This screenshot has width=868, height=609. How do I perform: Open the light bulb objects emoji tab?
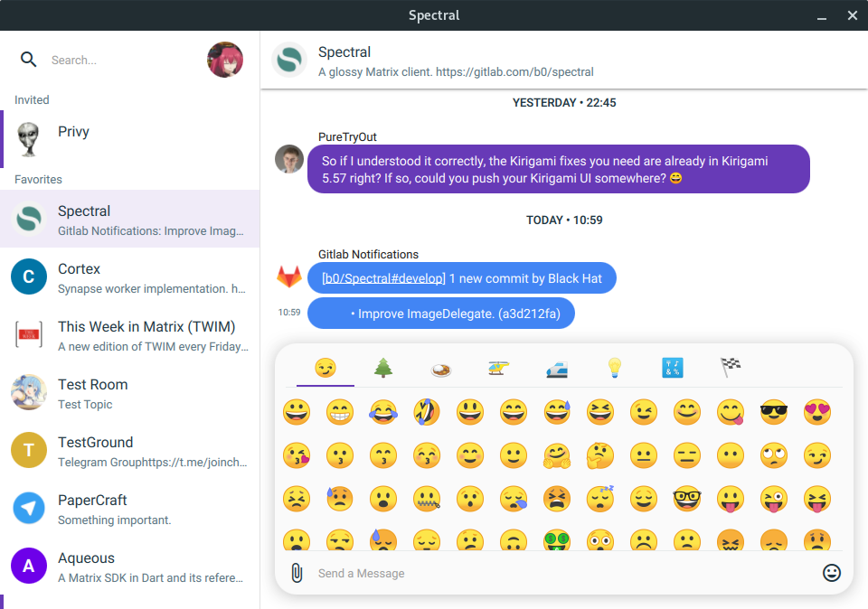[615, 368]
